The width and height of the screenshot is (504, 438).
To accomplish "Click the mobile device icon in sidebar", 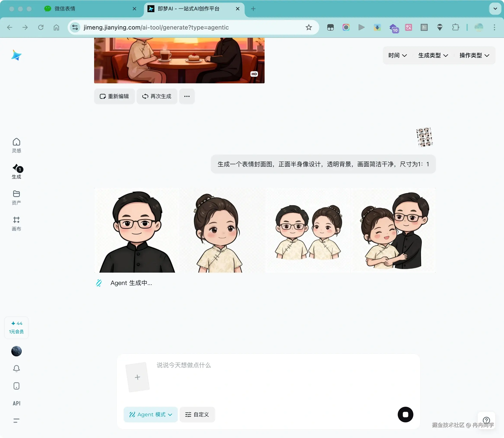I will [16, 386].
